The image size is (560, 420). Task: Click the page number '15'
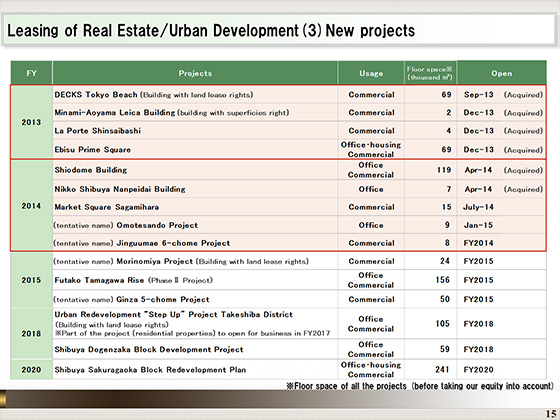[x=551, y=414]
